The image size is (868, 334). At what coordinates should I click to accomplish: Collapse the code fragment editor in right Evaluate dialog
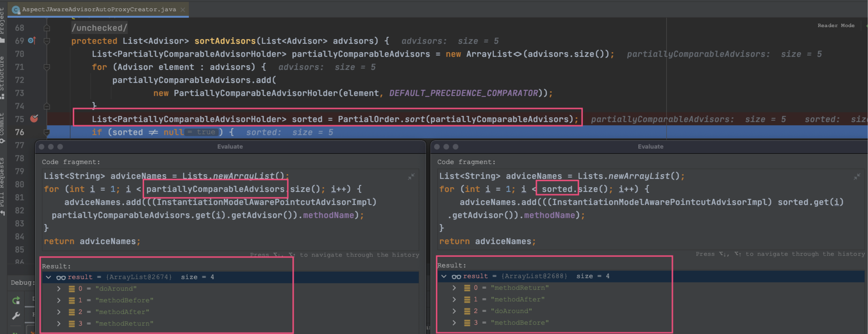pyautogui.click(x=857, y=176)
